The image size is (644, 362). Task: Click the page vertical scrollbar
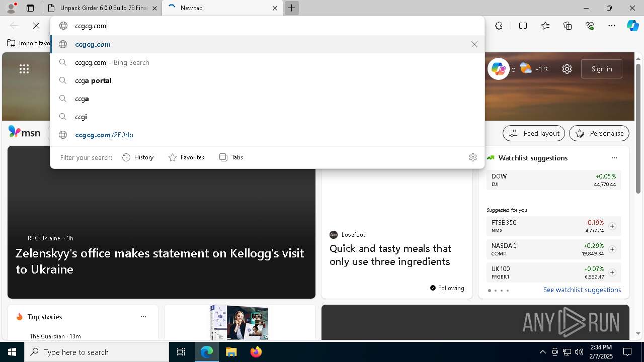(638, 128)
